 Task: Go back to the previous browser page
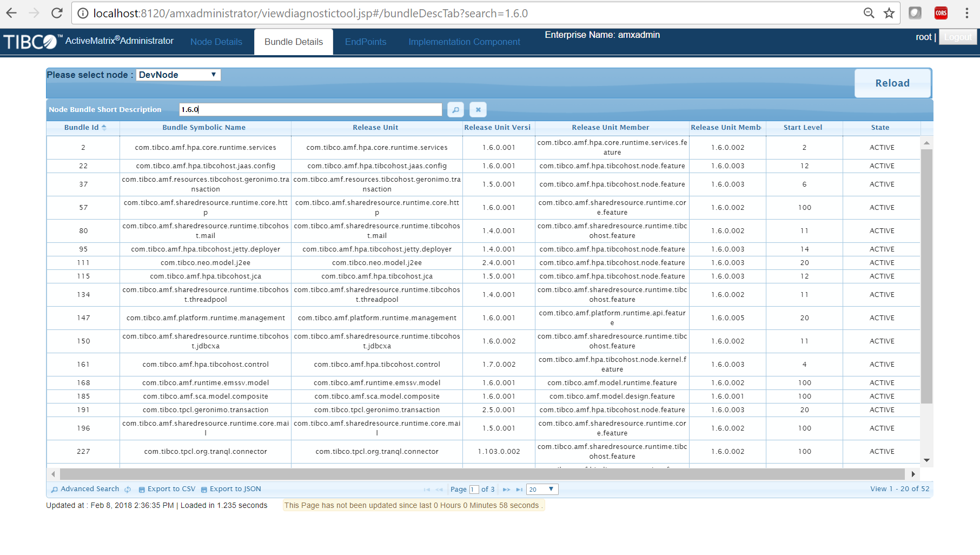pos(11,13)
